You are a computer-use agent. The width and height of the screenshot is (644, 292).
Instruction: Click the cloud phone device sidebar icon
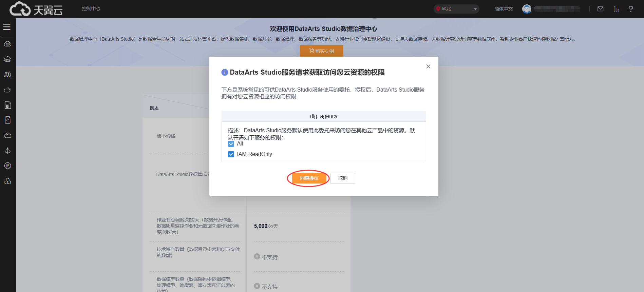7,120
